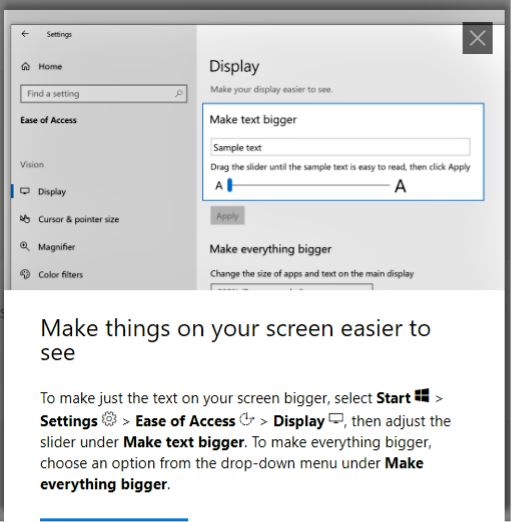512x522 pixels.
Task: Click the Make text bigger slider track
Action: 310,185
